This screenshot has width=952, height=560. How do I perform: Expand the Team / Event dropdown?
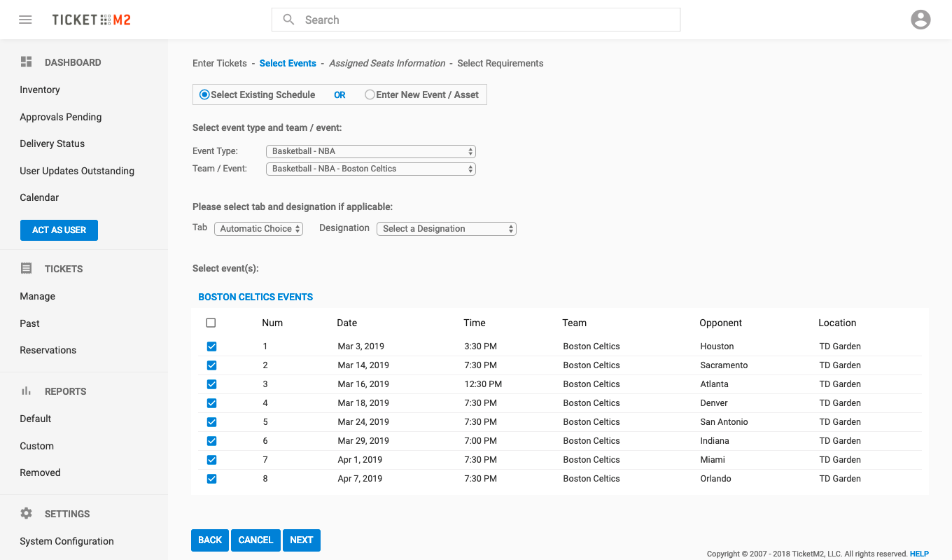370,169
